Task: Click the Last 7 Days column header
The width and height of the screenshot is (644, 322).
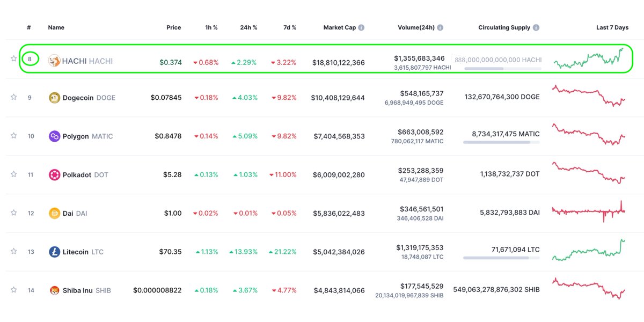Action: (x=612, y=27)
